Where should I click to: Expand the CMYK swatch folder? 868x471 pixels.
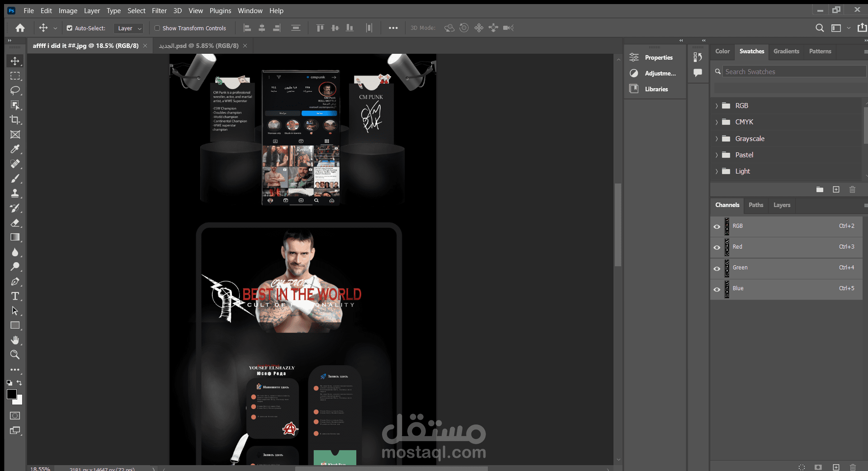coord(717,122)
